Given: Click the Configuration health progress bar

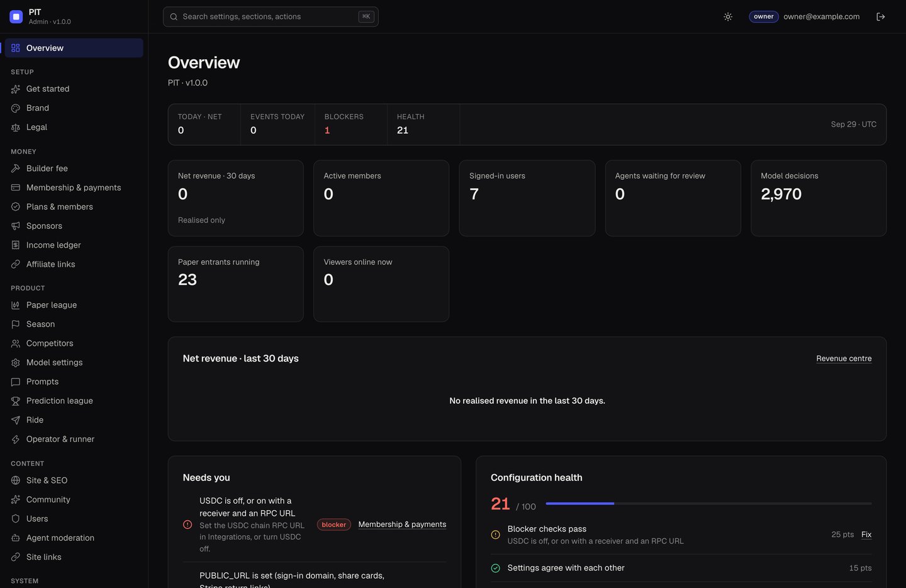Looking at the screenshot, I should (x=709, y=504).
